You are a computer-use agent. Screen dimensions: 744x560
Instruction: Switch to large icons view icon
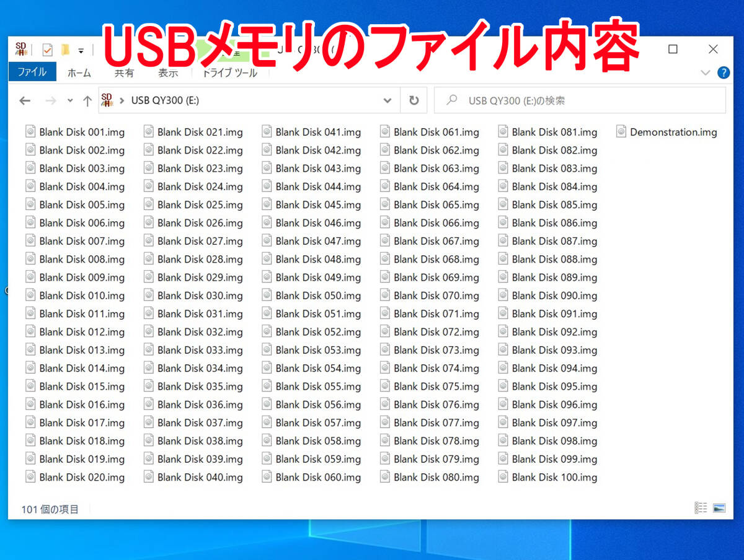[719, 508]
